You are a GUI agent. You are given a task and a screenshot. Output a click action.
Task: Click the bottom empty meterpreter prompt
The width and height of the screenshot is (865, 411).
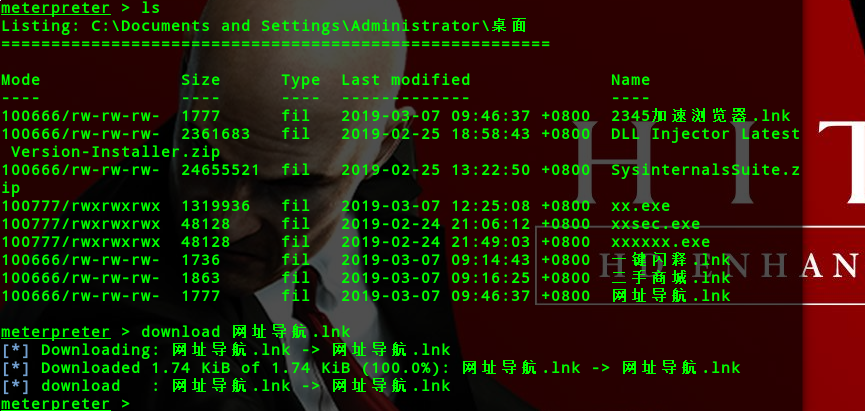pos(65,403)
